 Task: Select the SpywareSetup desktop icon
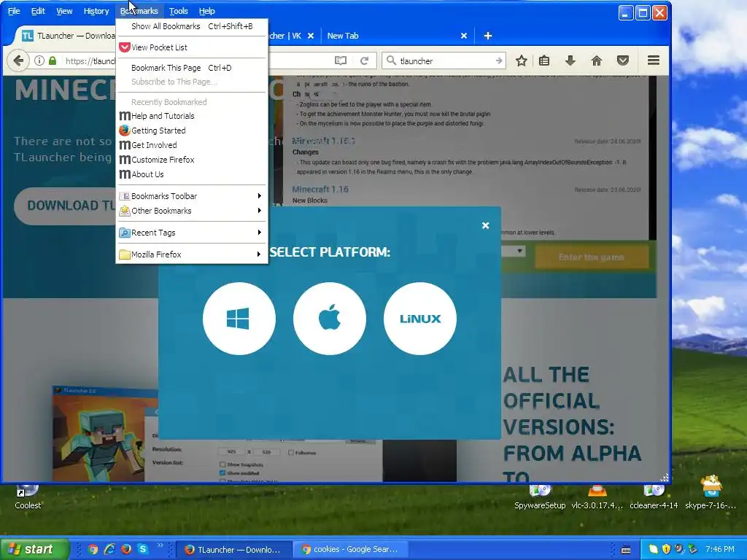tap(540, 497)
